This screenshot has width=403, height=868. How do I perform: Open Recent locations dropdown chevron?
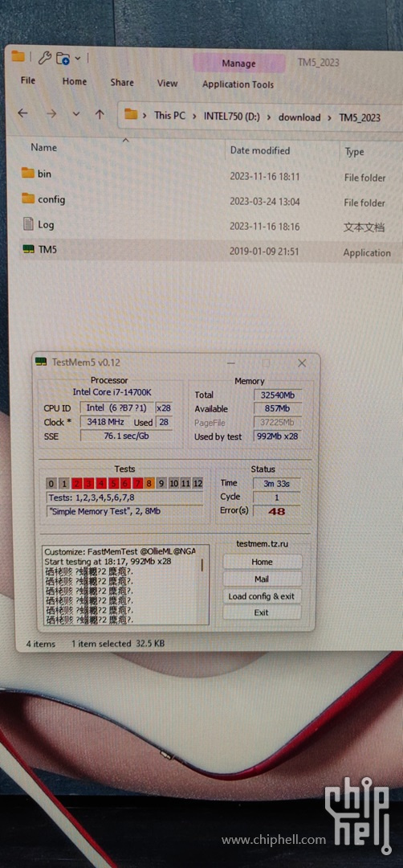76,114
